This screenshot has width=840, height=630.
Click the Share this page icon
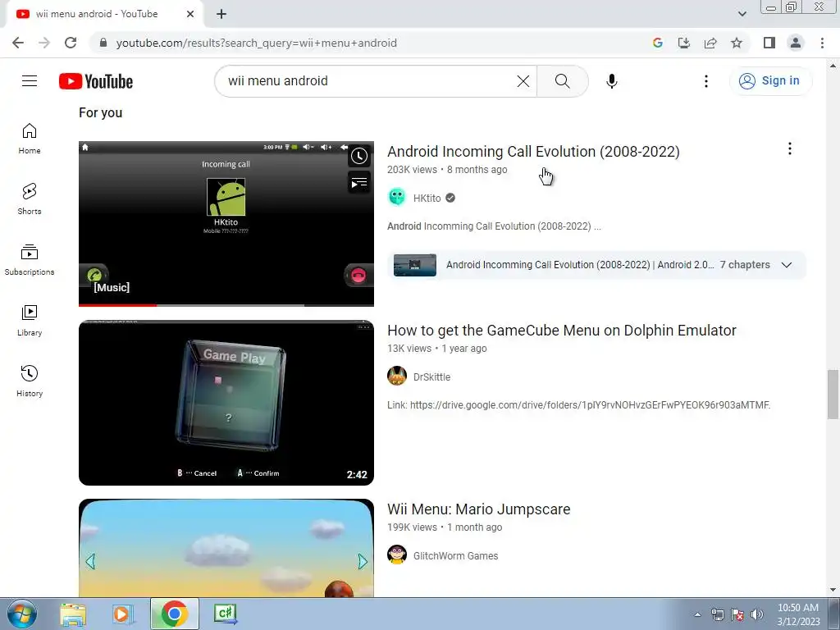[710, 43]
